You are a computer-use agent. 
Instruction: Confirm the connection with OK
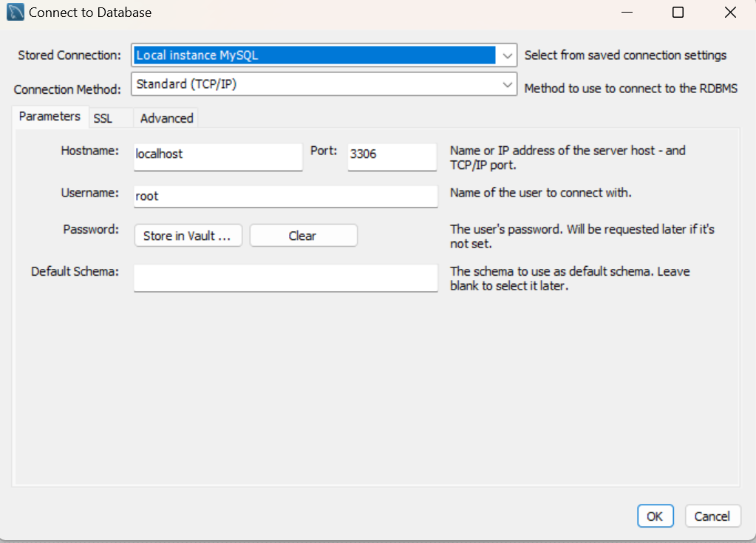(655, 516)
